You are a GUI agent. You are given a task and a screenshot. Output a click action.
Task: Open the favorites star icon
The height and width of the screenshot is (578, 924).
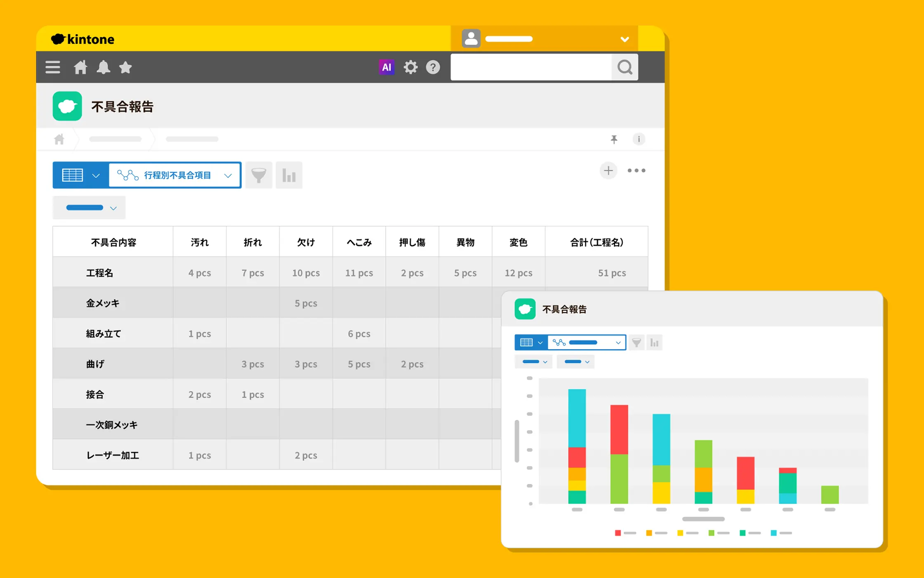(125, 67)
